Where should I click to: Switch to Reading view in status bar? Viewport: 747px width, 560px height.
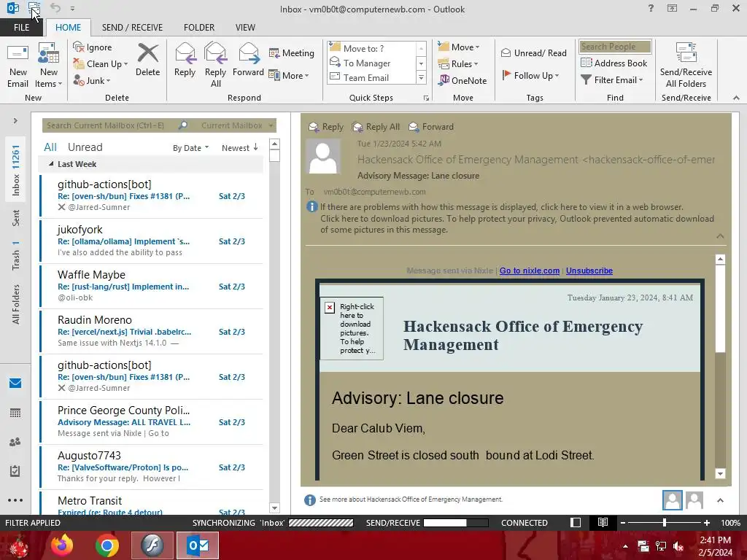click(x=603, y=522)
